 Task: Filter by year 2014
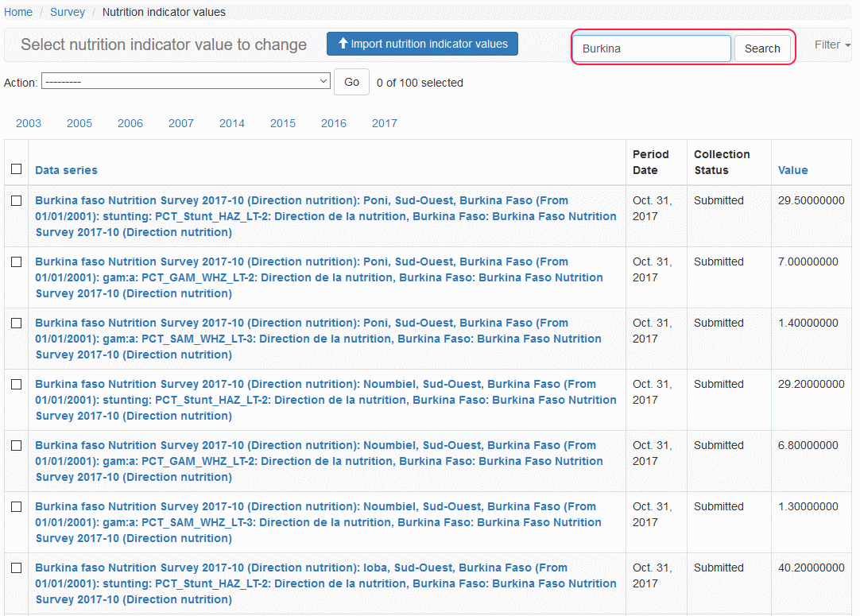click(x=232, y=123)
